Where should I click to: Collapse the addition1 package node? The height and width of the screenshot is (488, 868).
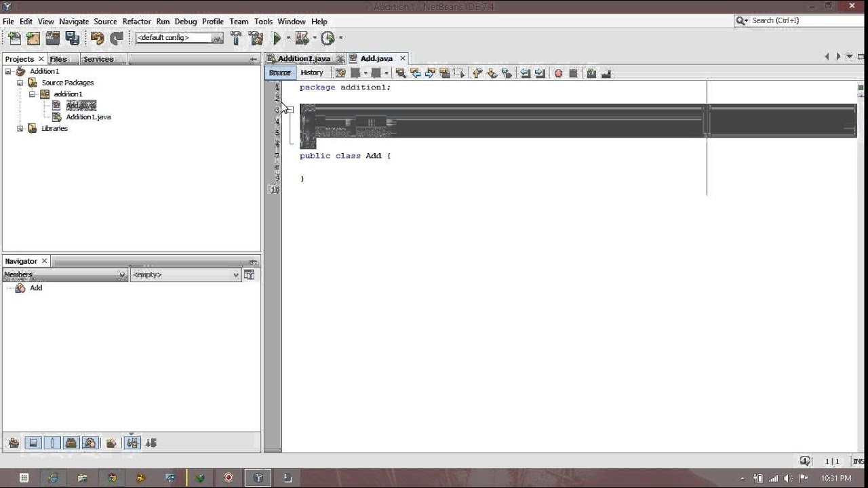pyautogui.click(x=32, y=94)
